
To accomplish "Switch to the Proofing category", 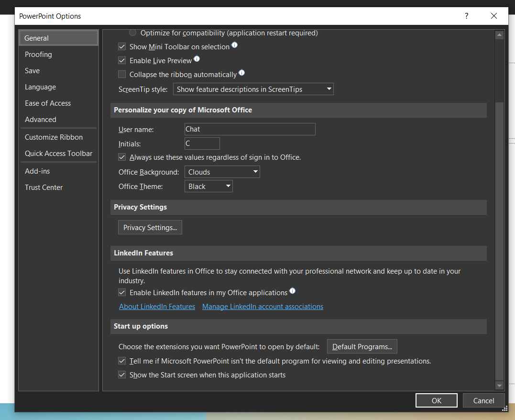I will click(58, 54).
